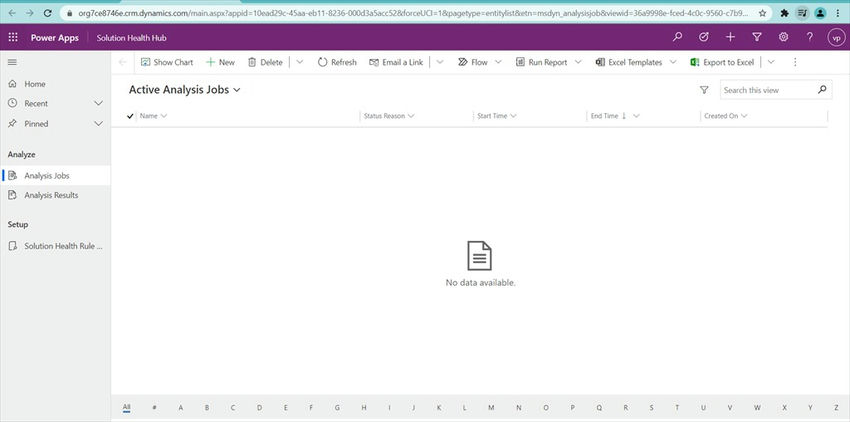The height and width of the screenshot is (422, 850).
Task: Open the Active Analysis Jobs view selector
Action: pyautogui.click(x=184, y=90)
